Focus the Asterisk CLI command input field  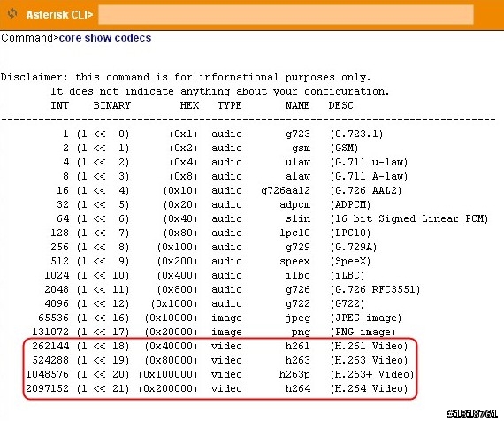(x=286, y=14)
